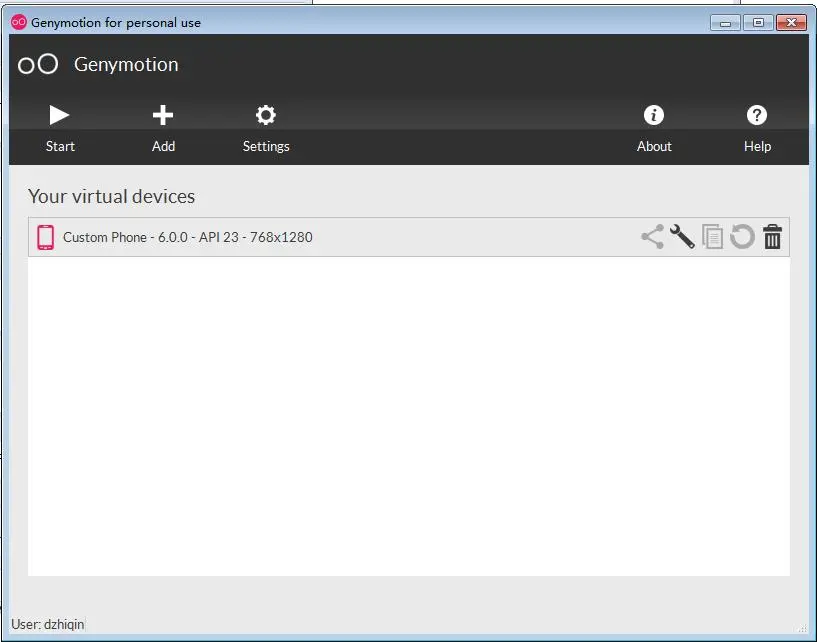The height and width of the screenshot is (642, 817).
Task: Click the share icon for Custom Phone
Action: tap(652, 237)
